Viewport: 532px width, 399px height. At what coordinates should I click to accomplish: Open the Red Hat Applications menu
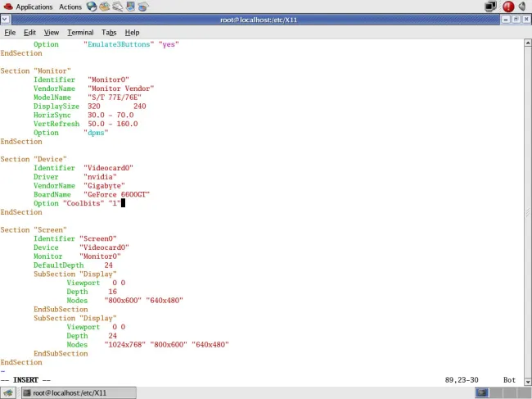(28, 7)
